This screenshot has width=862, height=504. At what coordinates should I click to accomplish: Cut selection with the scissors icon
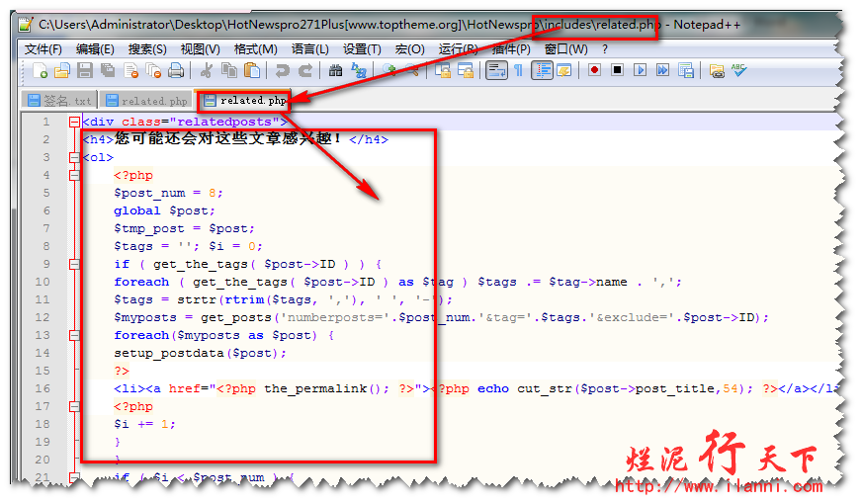tap(207, 70)
